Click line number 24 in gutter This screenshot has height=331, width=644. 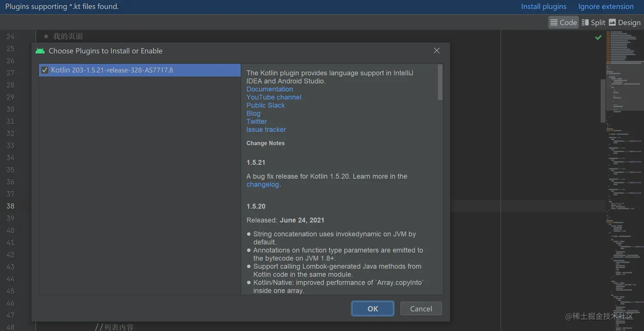pos(10,36)
